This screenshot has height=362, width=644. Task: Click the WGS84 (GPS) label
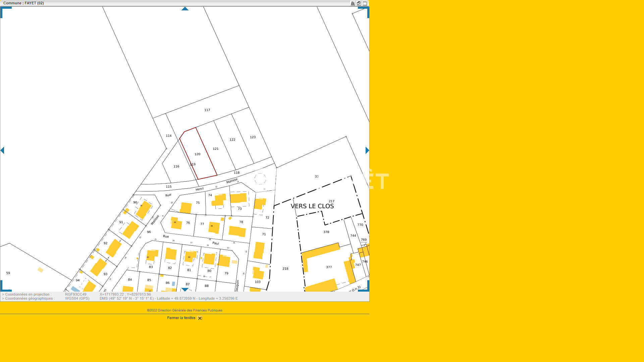pos(77,298)
